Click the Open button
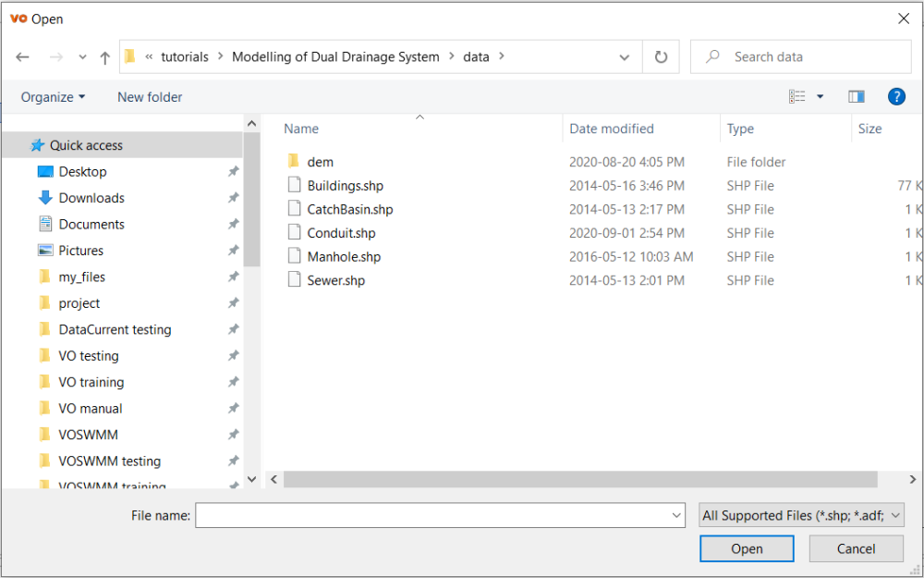This screenshot has width=924, height=578. (747, 549)
